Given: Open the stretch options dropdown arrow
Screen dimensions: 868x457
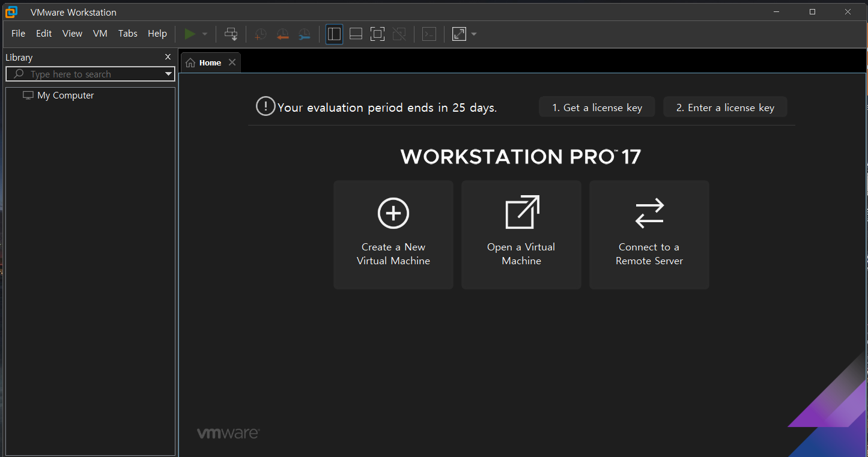Looking at the screenshot, I should tap(474, 34).
